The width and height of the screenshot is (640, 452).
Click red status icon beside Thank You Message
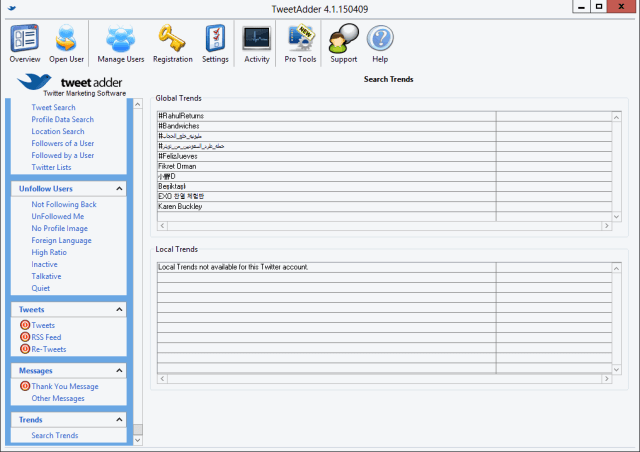pos(25,386)
